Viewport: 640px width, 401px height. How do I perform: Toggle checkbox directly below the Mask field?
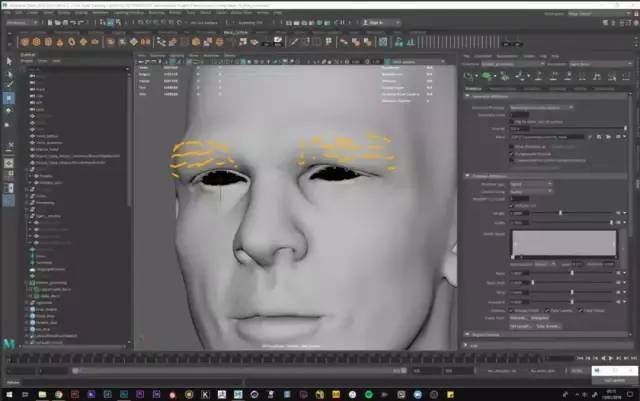click(512, 146)
